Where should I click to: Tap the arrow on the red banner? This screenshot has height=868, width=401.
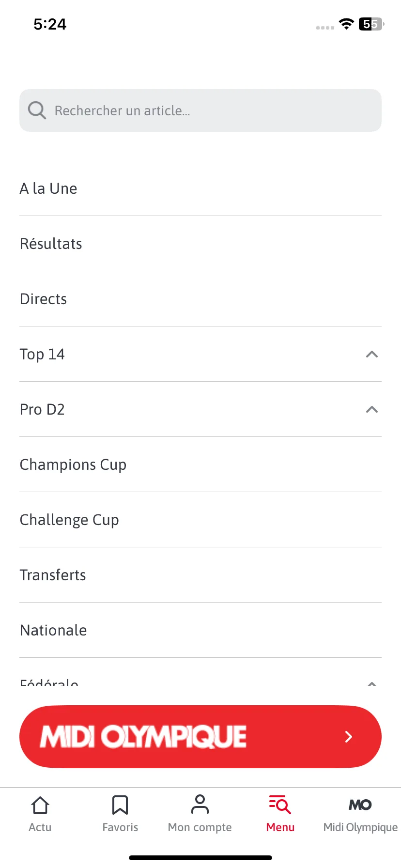(348, 737)
